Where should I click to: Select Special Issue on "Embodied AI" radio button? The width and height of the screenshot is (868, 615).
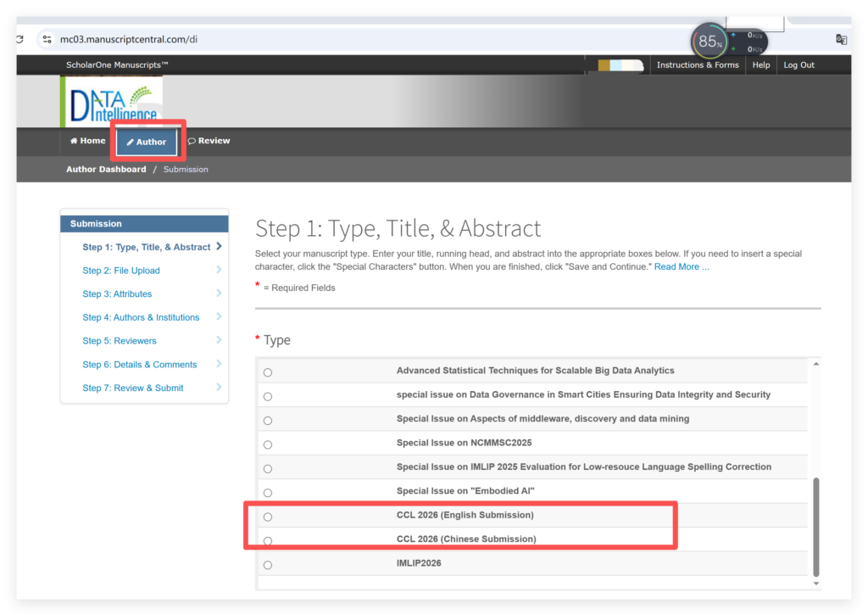click(x=268, y=493)
